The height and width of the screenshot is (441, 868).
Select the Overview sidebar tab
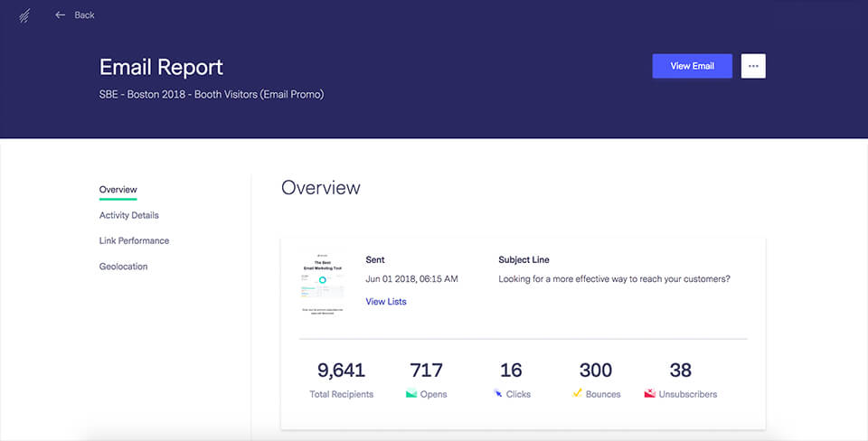(x=118, y=190)
